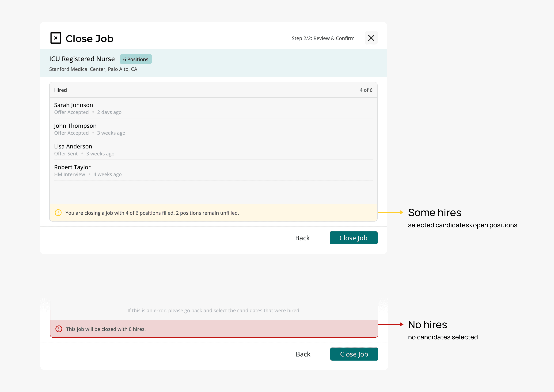Viewport: 554px width, 392px height.
Task: Click the 6 Positions badge
Action: click(x=136, y=59)
